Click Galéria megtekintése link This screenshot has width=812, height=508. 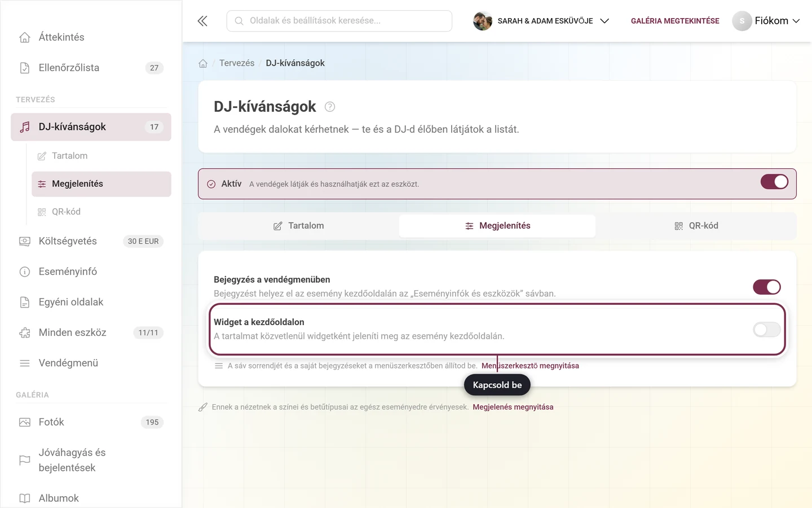[675, 21]
